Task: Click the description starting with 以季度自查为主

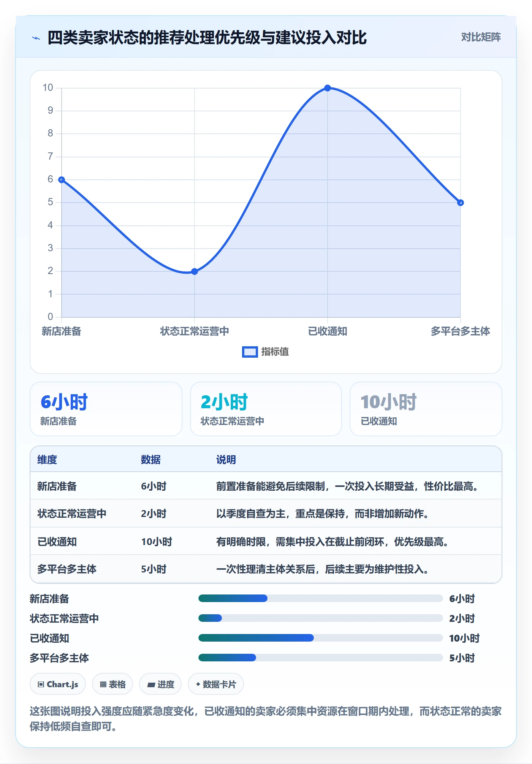Action: point(323,514)
